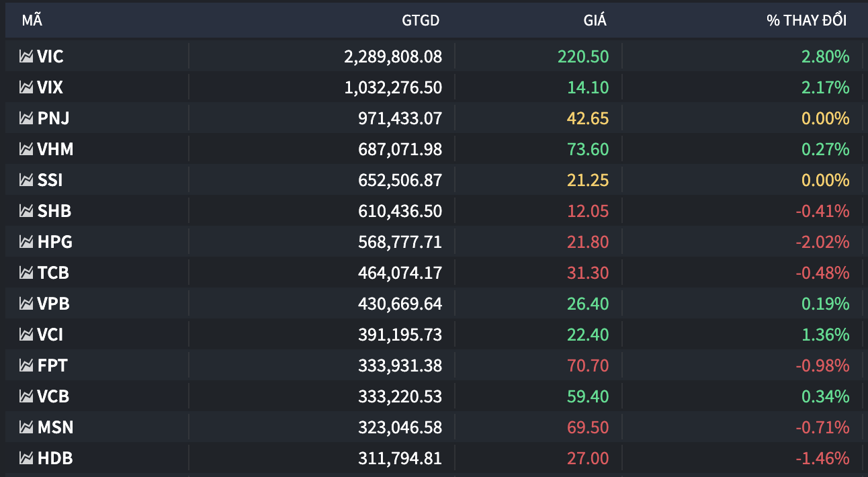
Task: Open the chart icon for MSN
Action: coord(26,427)
